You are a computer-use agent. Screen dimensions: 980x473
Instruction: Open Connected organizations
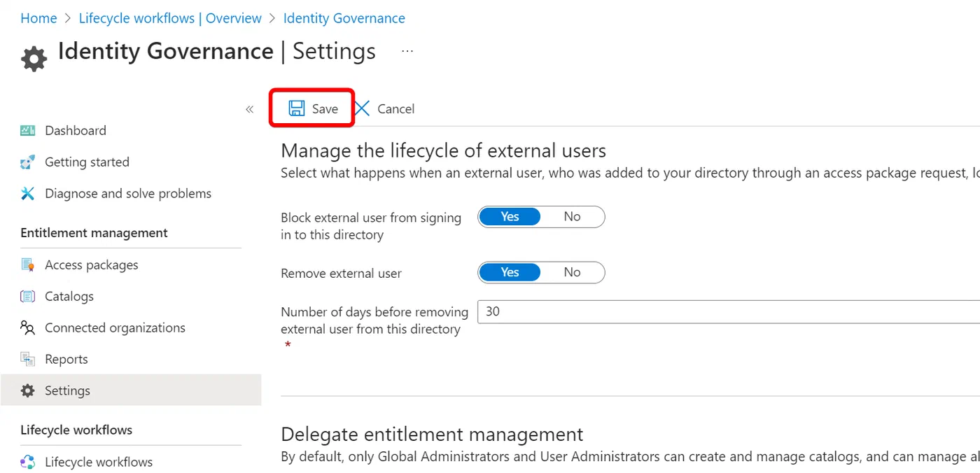coord(115,328)
